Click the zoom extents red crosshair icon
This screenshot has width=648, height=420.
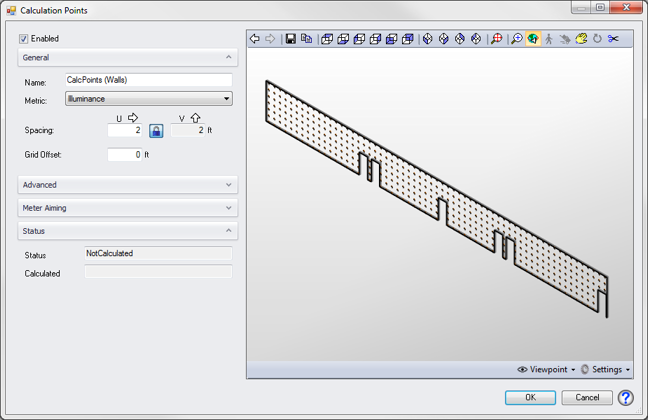(x=496, y=39)
